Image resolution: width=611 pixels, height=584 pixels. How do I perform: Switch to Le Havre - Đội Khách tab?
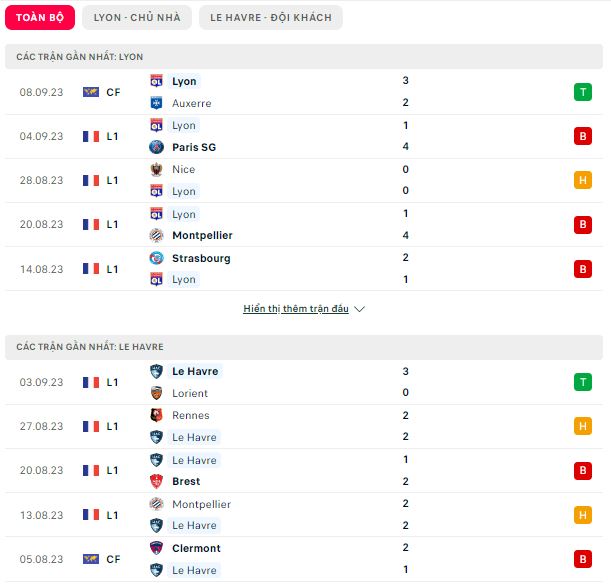pos(271,18)
